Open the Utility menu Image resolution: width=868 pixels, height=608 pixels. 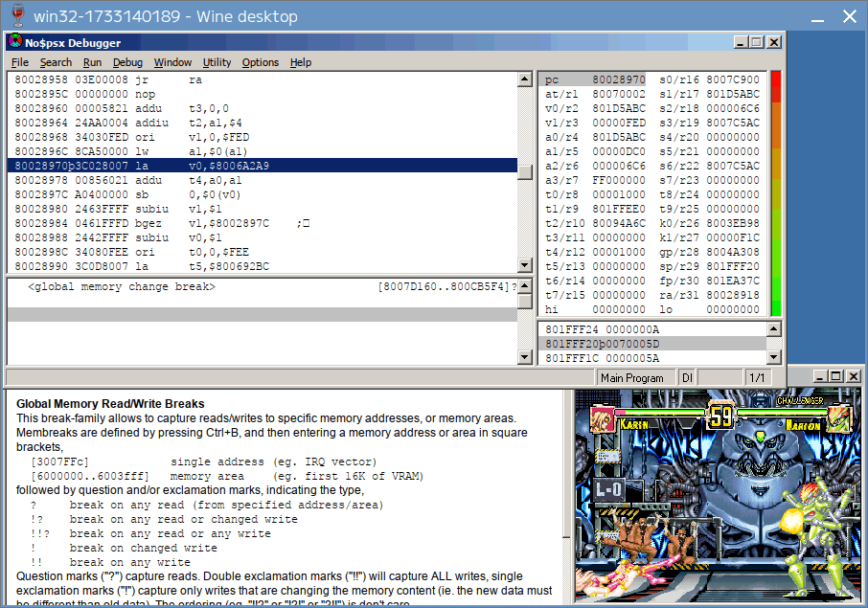tap(217, 62)
